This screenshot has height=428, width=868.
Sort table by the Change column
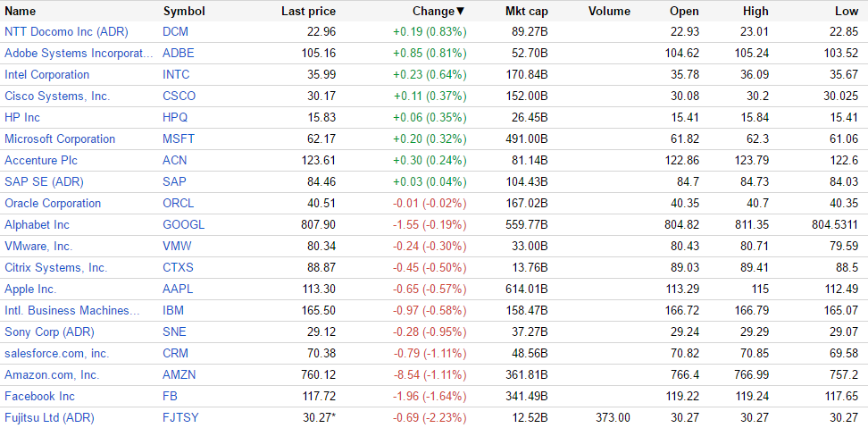[x=438, y=12]
